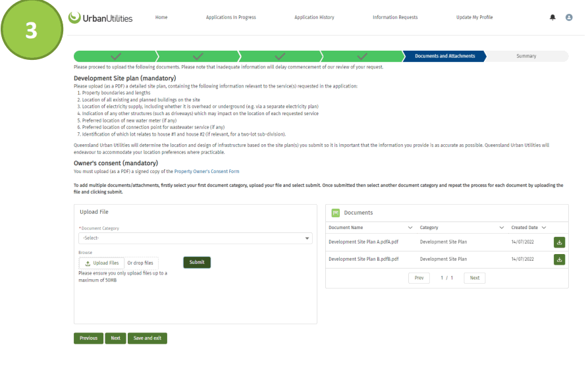Select the Summary step
This screenshot has width=588, height=366.
pyautogui.click(x=526, y=56)
